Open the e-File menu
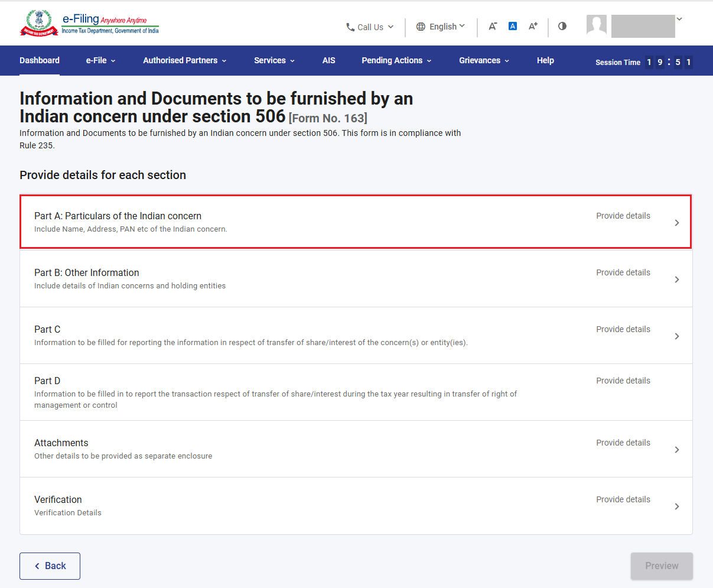The height and width of the screenshot is (588, 713). pos(101,60)
